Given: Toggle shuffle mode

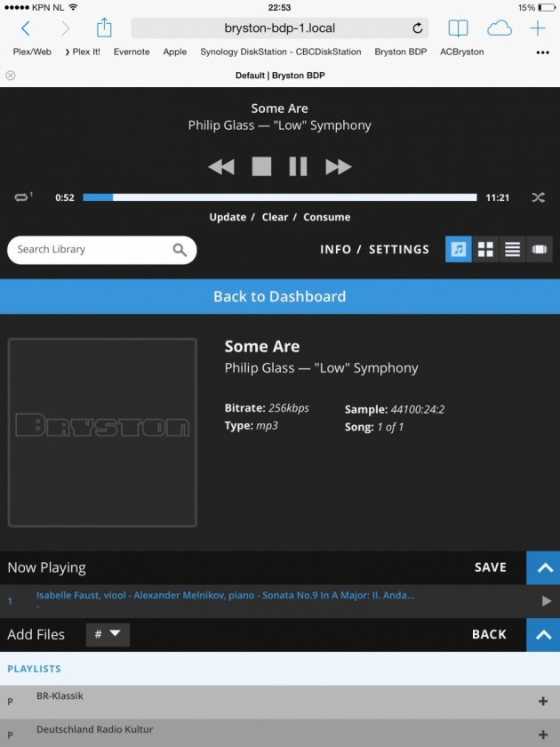Looking at the screenshot, I should pos(539,197).
